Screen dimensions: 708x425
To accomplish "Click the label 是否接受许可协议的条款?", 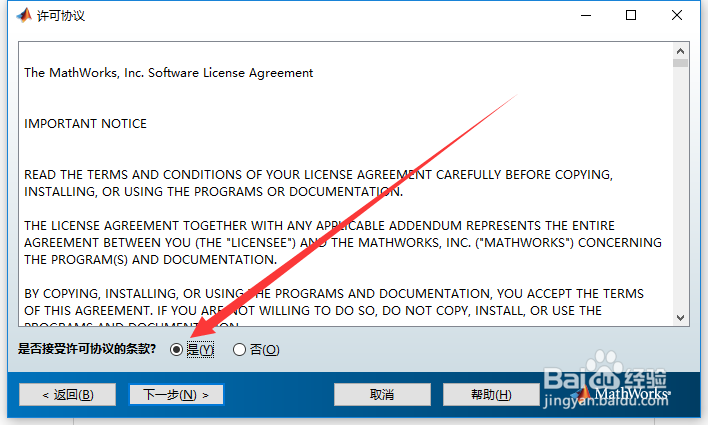I will click(x=87, y=349).
